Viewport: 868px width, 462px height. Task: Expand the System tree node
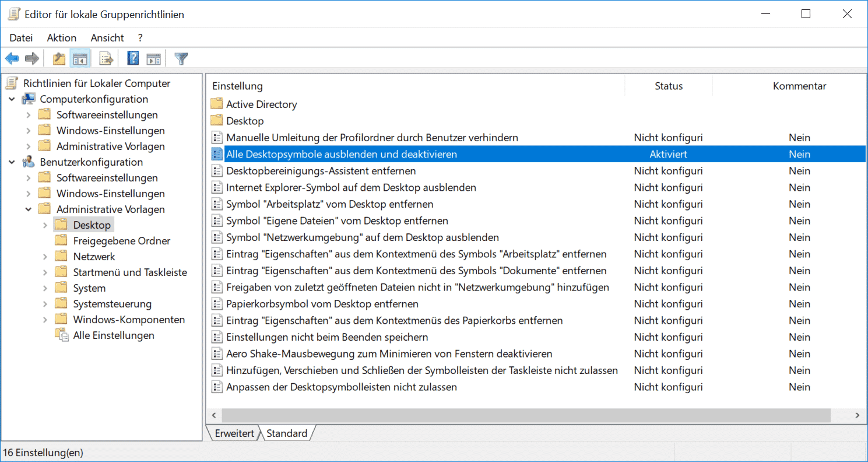(x=45, y=288)
